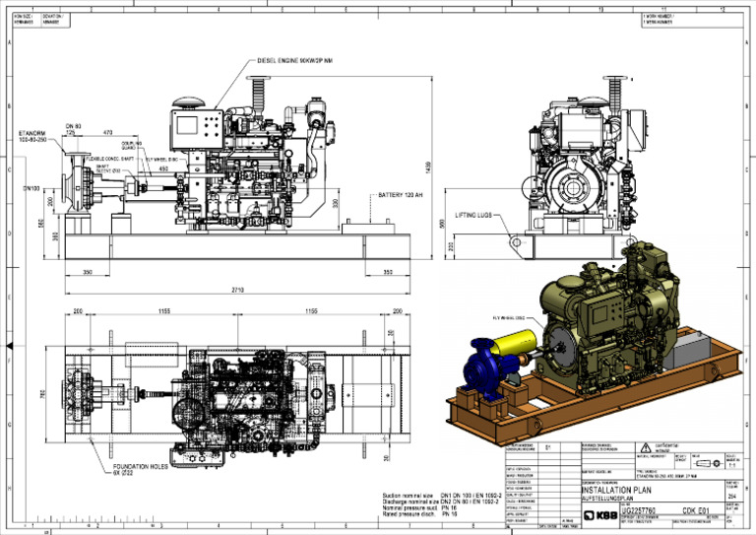Click the green diesel engine in 3D render
Screen dimensions: 756x535
[x=611, y=318]
